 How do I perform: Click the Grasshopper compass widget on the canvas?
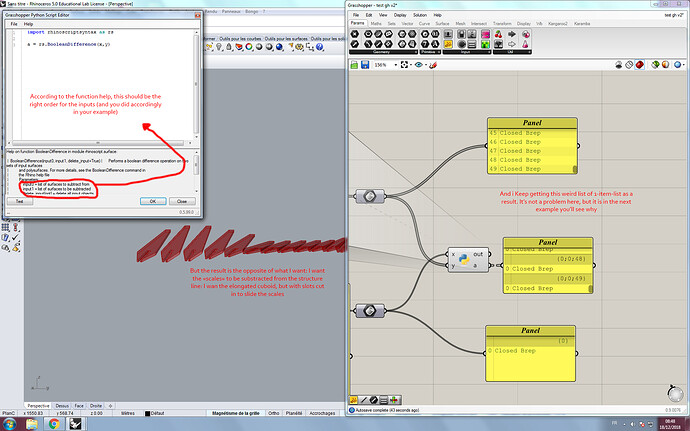click(x=675, y=393)
